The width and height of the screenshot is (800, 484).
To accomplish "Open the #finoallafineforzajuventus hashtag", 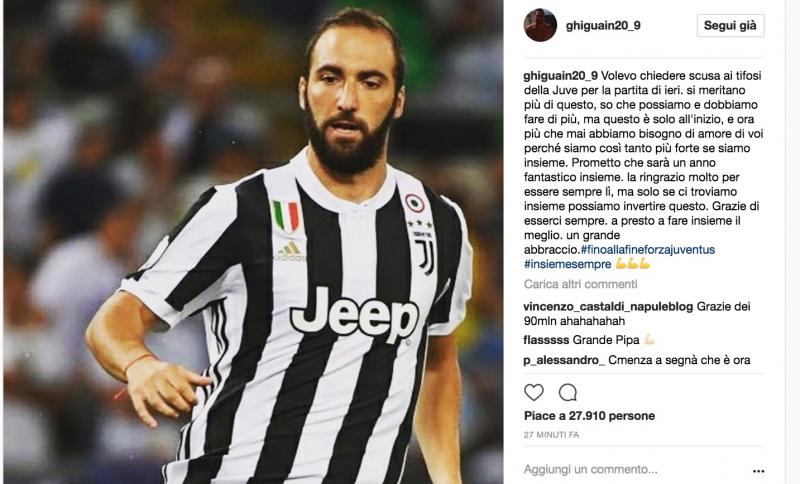I will [648, 250].
